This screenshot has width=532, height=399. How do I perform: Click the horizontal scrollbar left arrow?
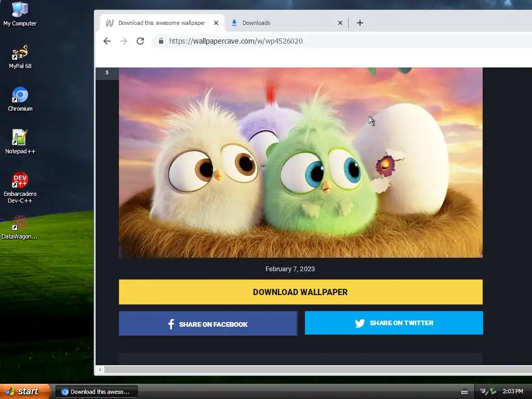coord(100,370)
